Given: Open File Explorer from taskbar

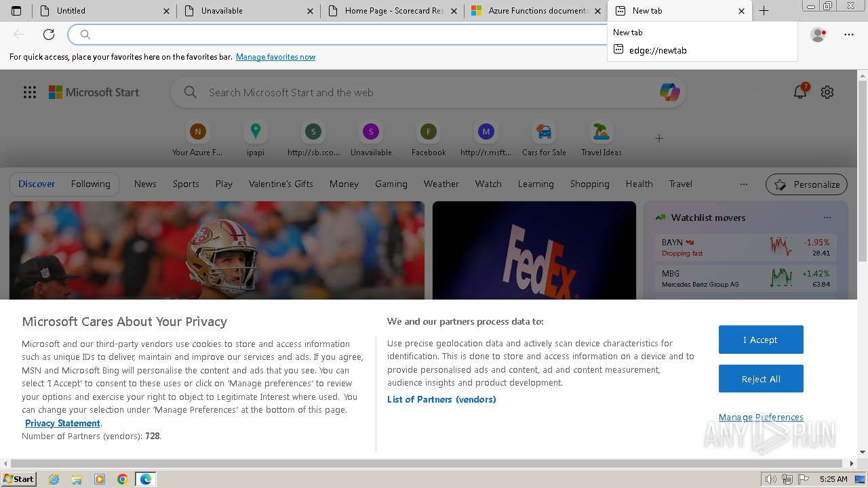Looking at the screenshot, I should tap(77, 479).
